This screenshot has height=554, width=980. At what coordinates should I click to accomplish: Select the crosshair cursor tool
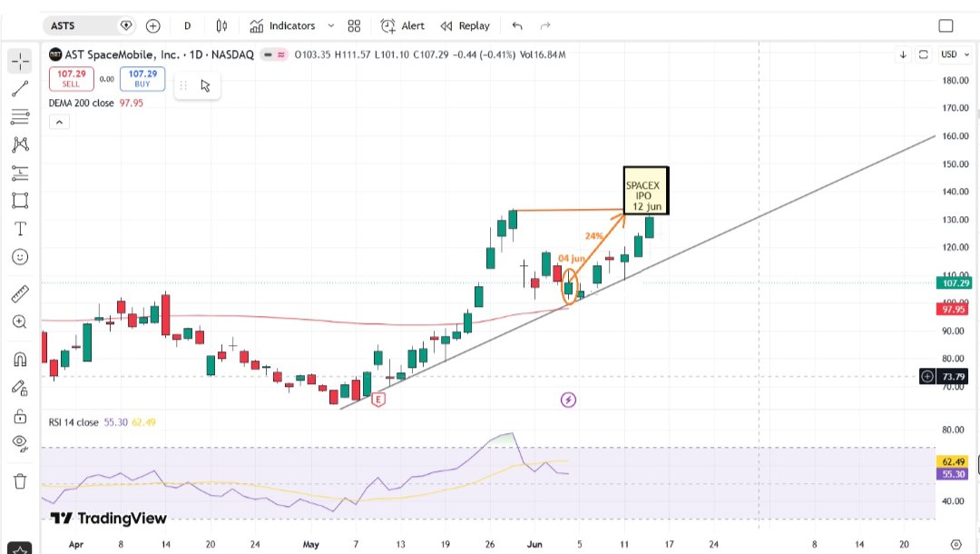click(x=20, y=61)
